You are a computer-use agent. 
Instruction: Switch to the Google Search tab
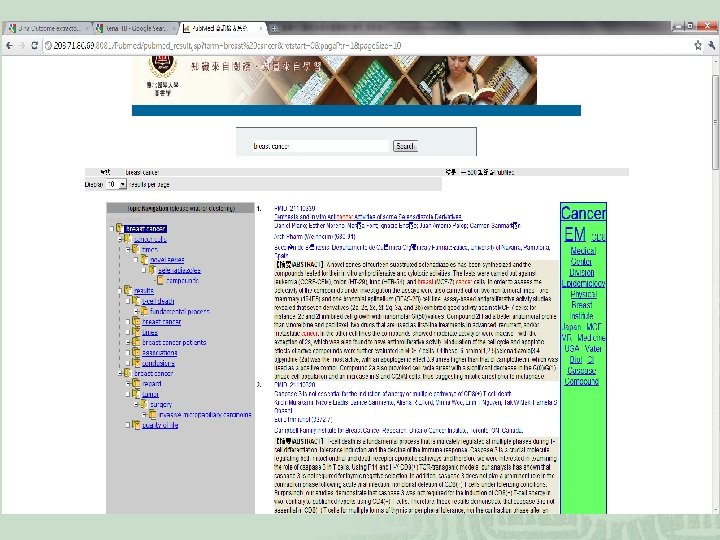(x=135, y=28)
